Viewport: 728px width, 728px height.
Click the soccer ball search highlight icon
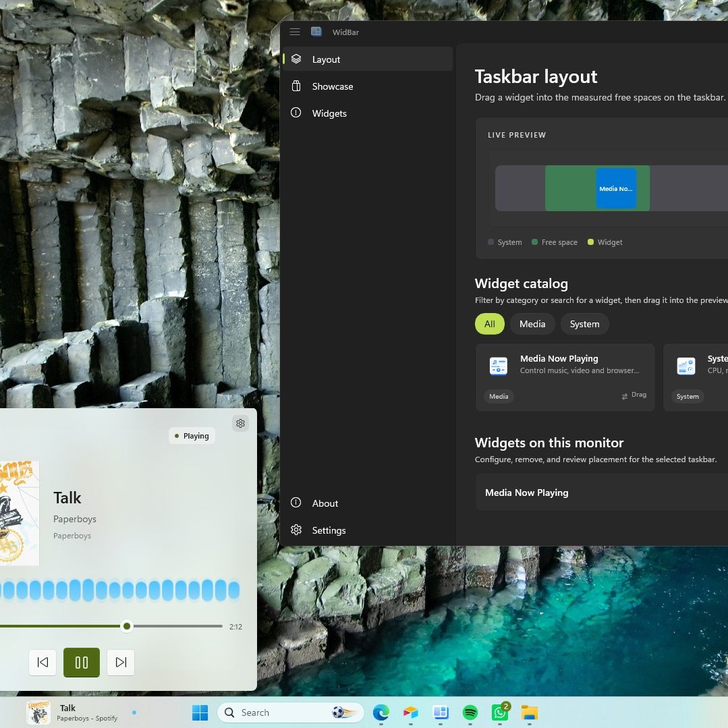(x=343, y=712)
